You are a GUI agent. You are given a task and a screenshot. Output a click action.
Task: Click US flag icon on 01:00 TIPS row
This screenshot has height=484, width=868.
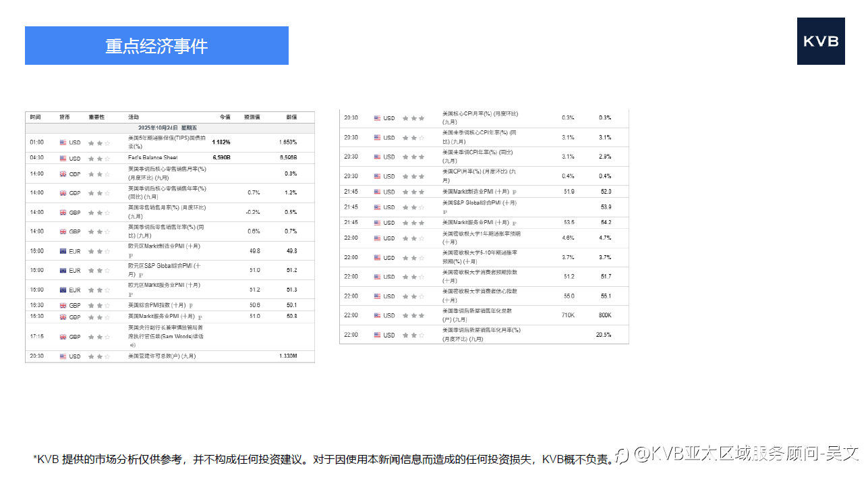(x=63, y=142)
